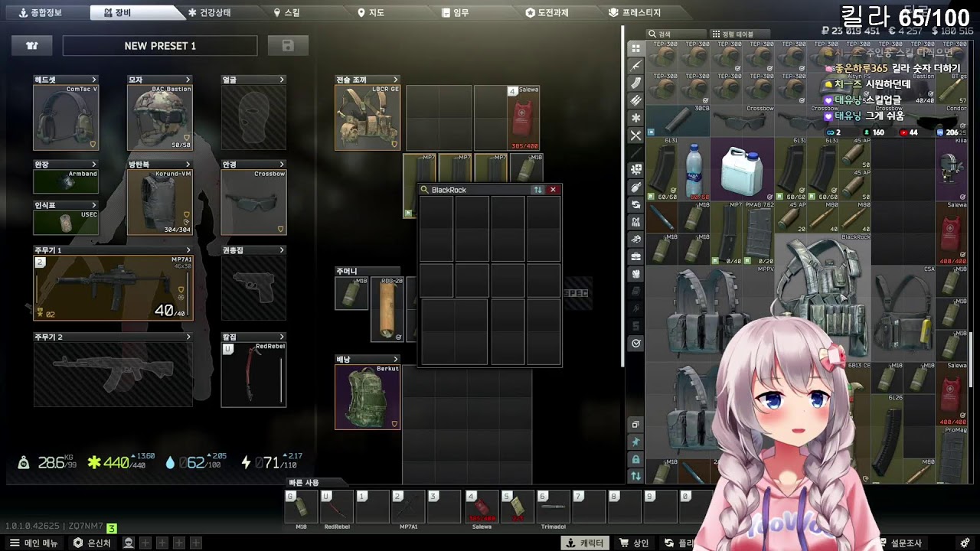Expand the 주무기 2 secondary weapon arrow

tap(188, 337)
